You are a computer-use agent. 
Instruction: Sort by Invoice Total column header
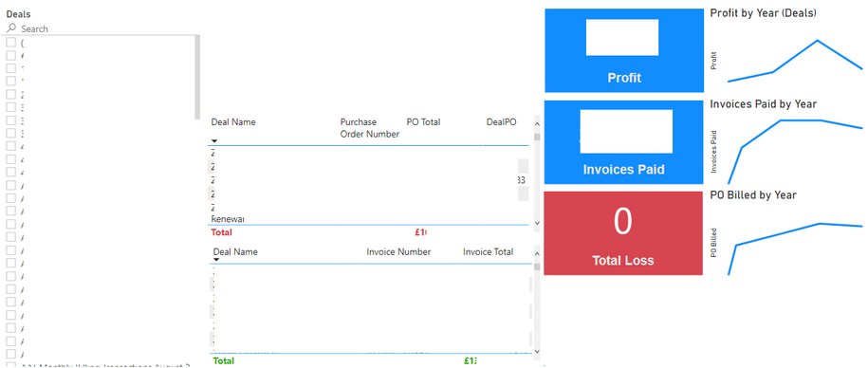pos(489,251)
